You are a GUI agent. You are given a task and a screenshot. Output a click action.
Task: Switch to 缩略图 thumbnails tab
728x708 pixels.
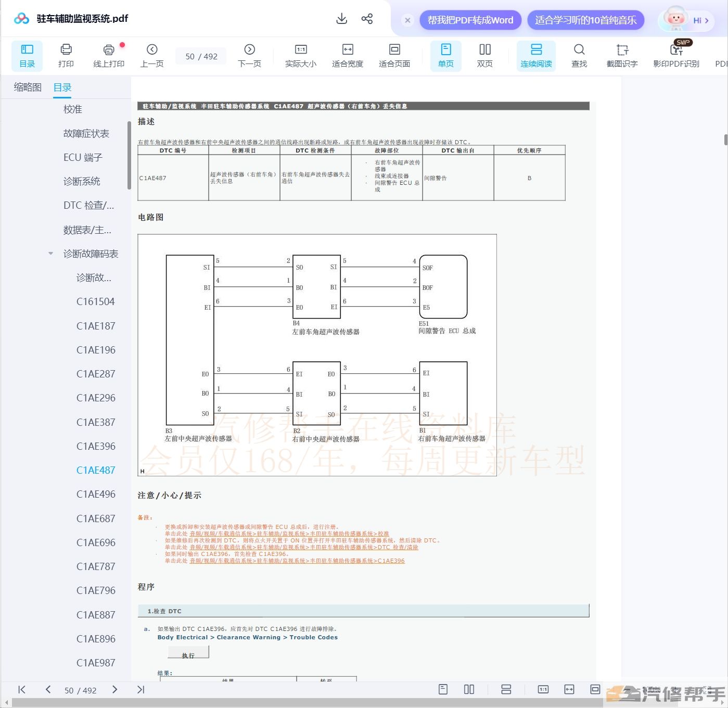28,87
